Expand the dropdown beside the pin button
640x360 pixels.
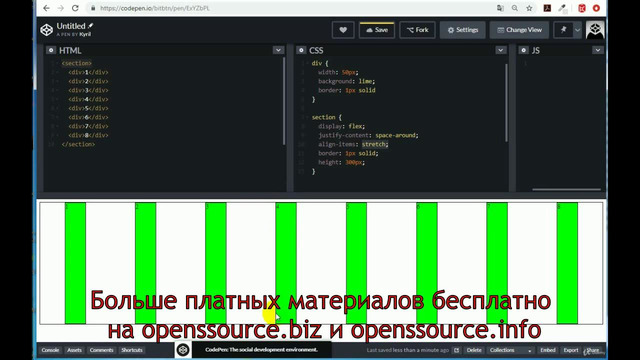click(x=577, y=30)
